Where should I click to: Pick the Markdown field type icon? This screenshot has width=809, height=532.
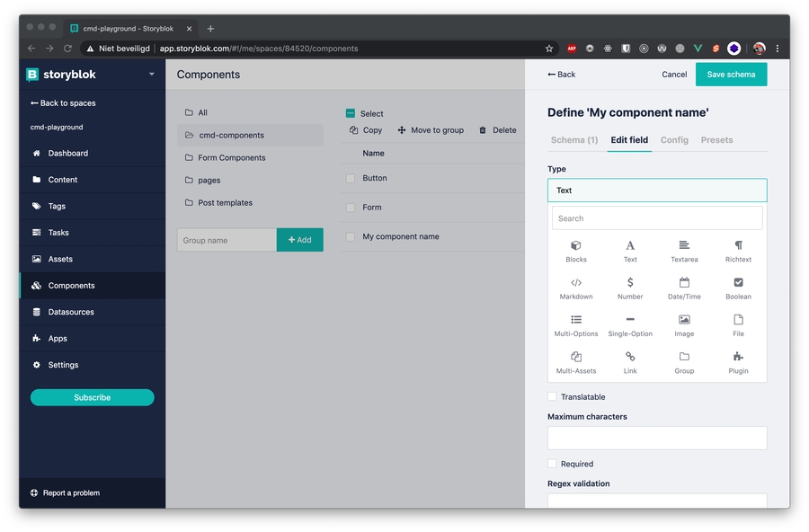(x=576, y=283)
